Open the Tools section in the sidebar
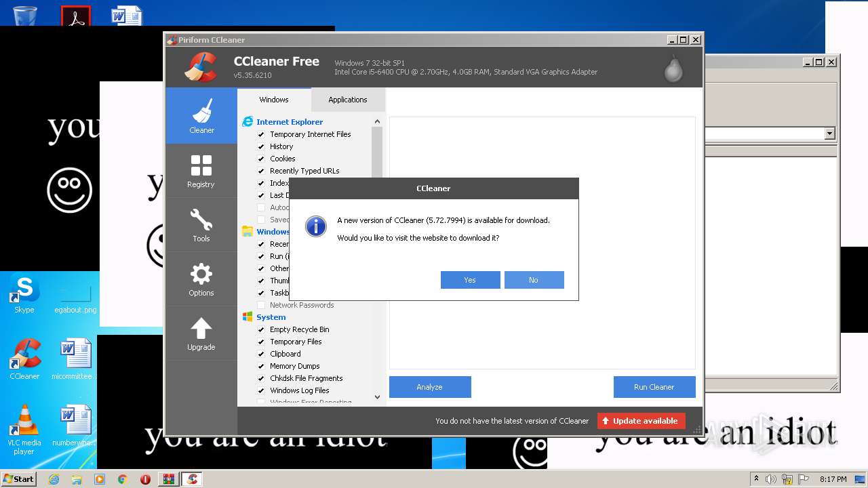 (201, 224)
